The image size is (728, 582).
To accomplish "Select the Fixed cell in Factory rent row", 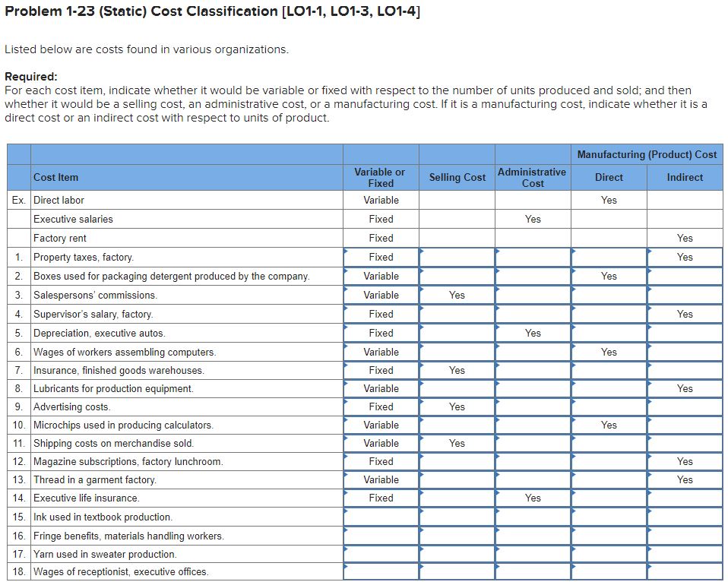I will pos(380,238).
